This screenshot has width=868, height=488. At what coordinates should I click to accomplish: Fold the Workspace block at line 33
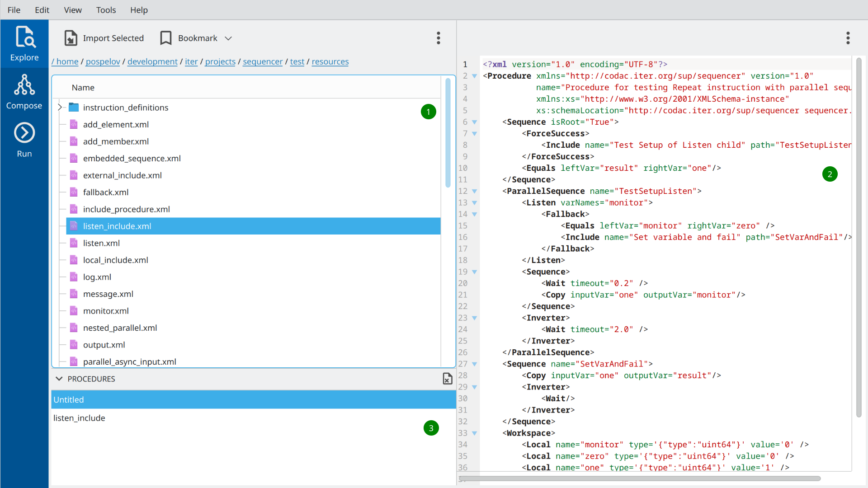[x=474, y=433]
